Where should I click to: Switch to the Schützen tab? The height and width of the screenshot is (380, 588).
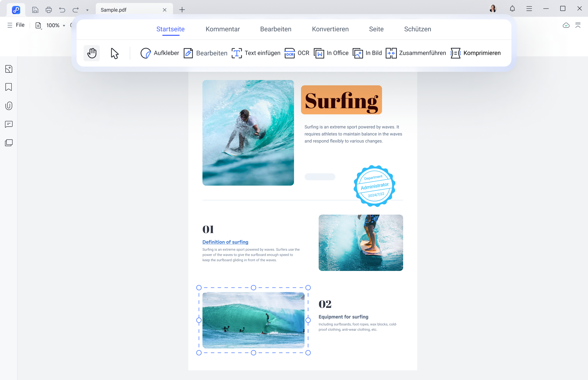click(x=418, y=29)
